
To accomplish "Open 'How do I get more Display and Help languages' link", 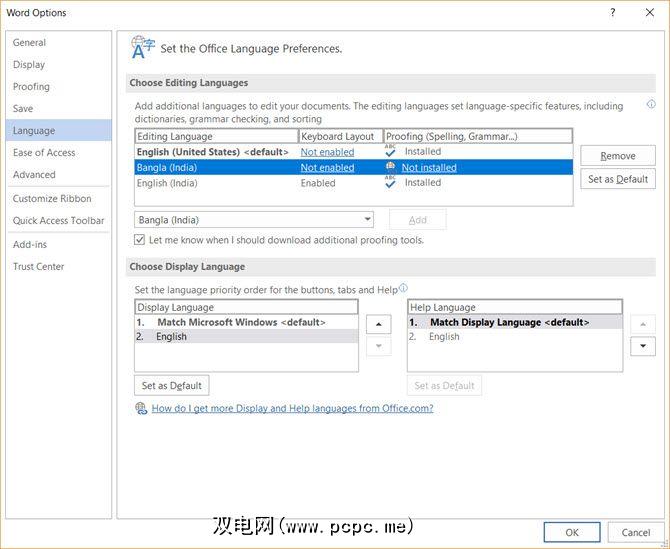I will point(292,408).
